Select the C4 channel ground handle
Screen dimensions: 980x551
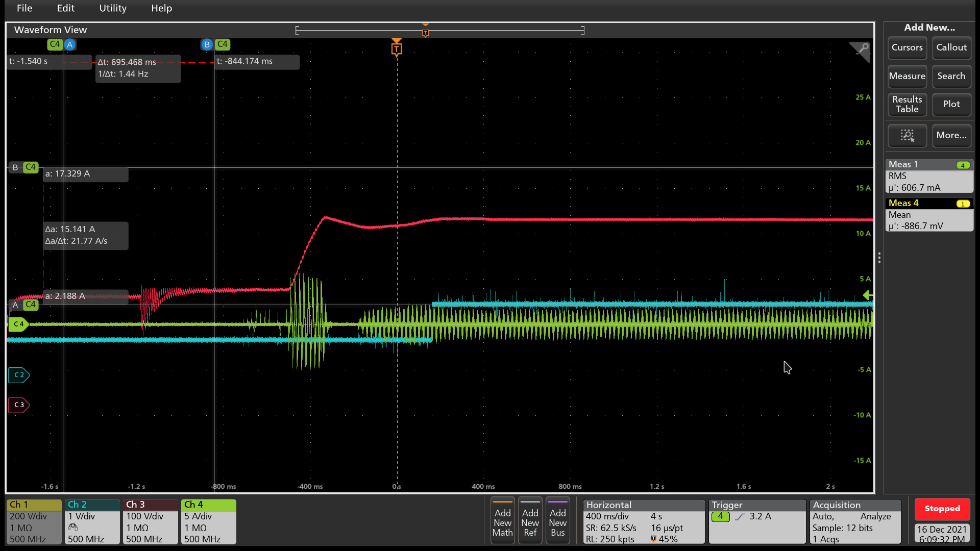[18, 324]
